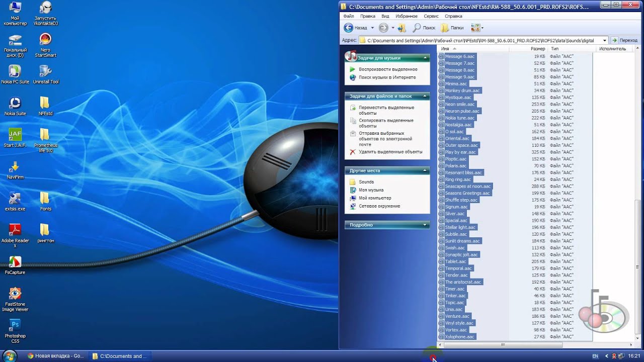Select the Nokia tune.aac file
Screen dimensions: 644x362
click(459, 118)
